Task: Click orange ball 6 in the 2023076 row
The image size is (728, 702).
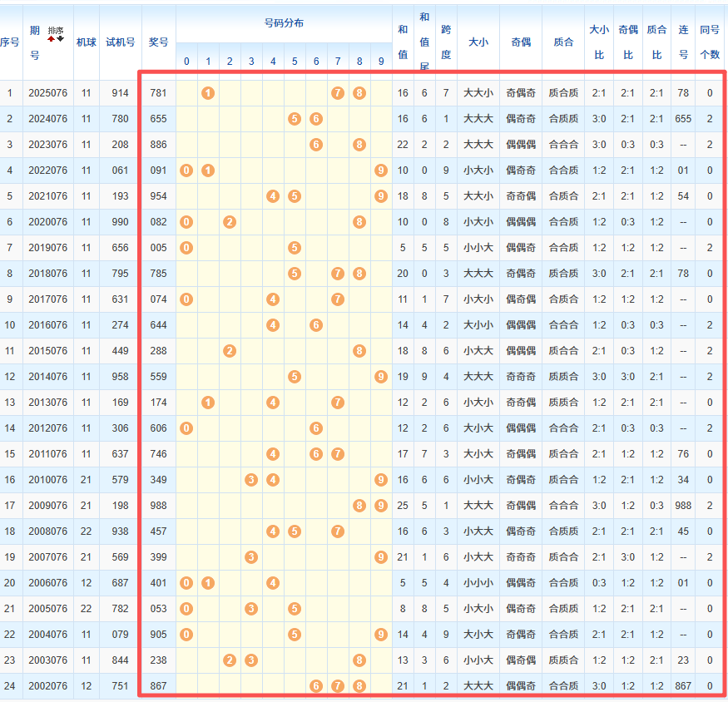Action: point(316,145)
